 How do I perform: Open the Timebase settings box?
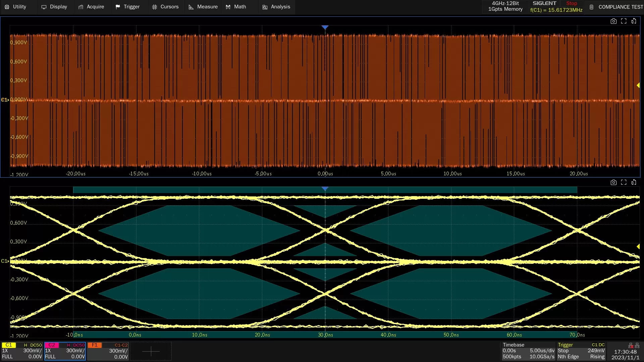pos(528,351)
